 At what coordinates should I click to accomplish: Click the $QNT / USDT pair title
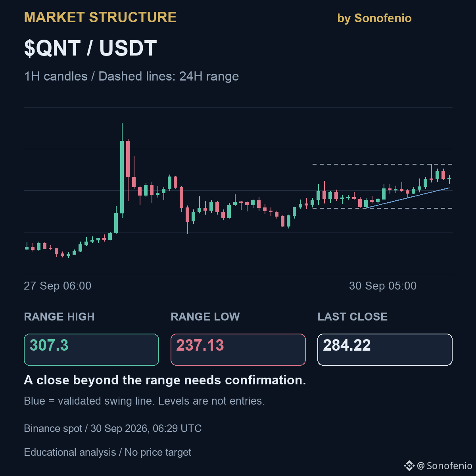(x=90, y=48)
